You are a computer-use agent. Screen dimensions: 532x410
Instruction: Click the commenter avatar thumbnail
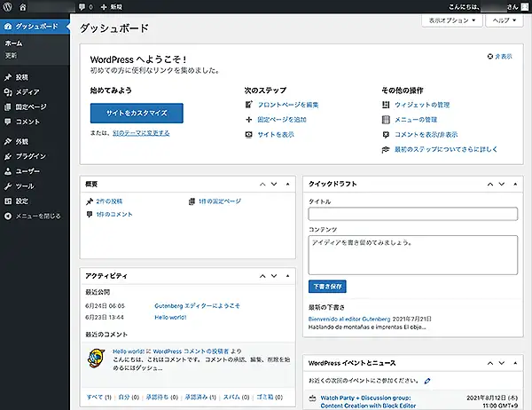pyautogui.click(x=96, y=358)
